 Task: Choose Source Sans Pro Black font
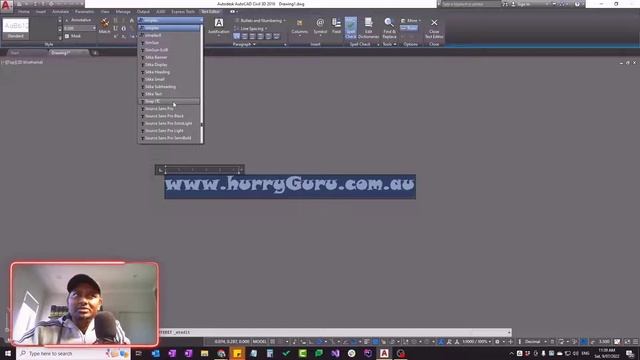170,116
